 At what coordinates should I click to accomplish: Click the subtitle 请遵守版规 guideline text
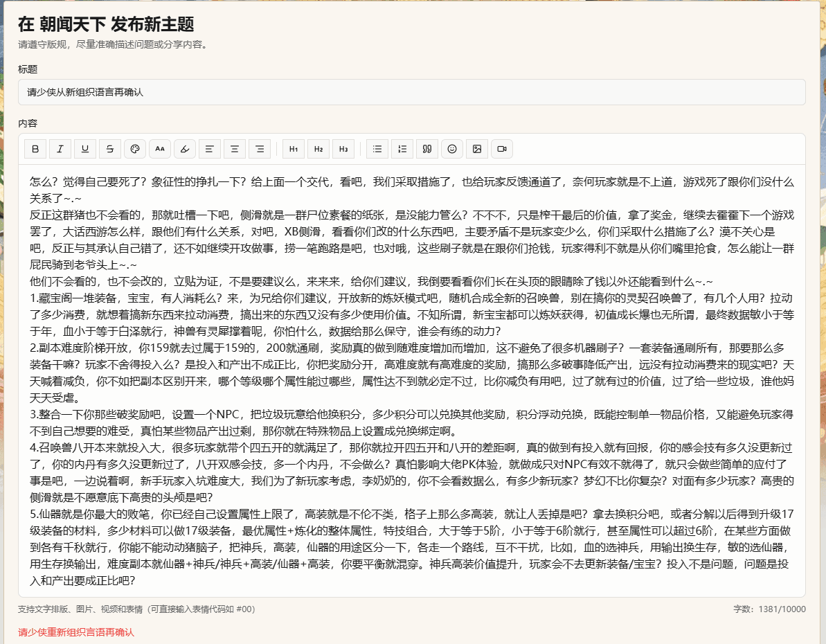click(x=114, y=44)
